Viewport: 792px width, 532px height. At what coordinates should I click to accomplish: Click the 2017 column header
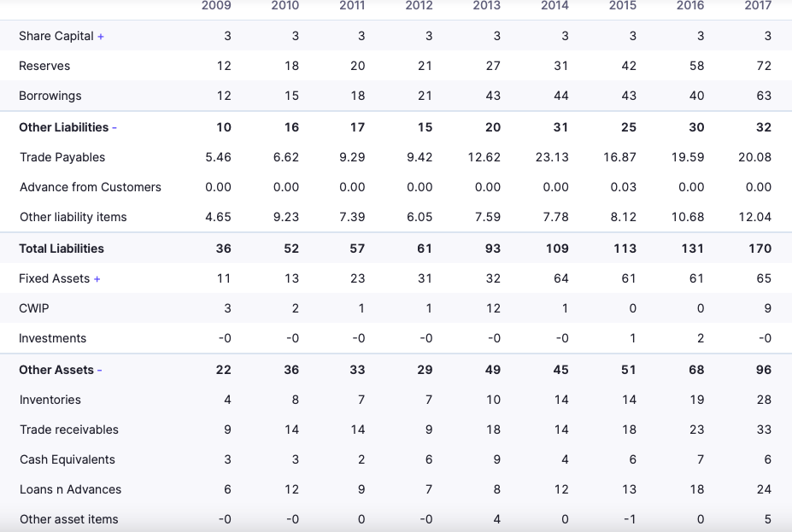coord(758,6)
